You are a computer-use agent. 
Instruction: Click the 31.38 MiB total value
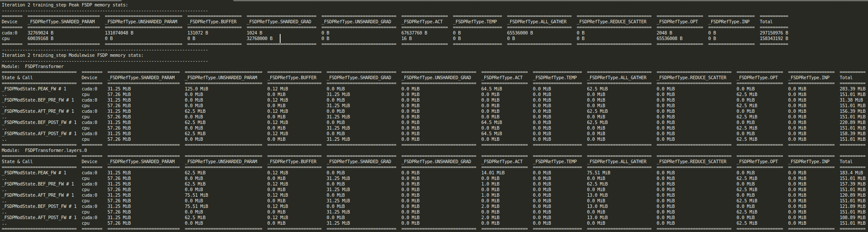click(851, 100)
